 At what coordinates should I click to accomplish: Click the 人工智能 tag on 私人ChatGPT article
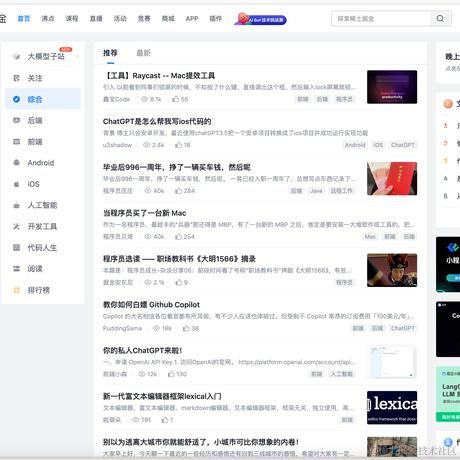[342, 374]
